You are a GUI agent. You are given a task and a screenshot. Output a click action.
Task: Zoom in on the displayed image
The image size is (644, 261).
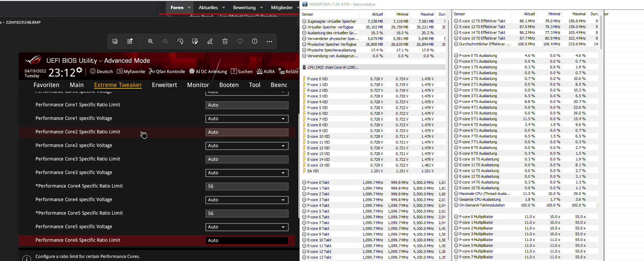(x=151, y=41)
